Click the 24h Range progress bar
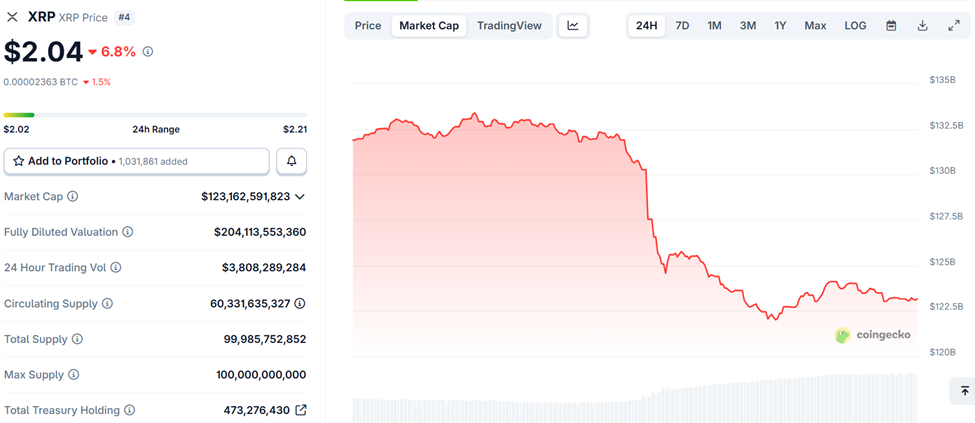 coord(155,115)
